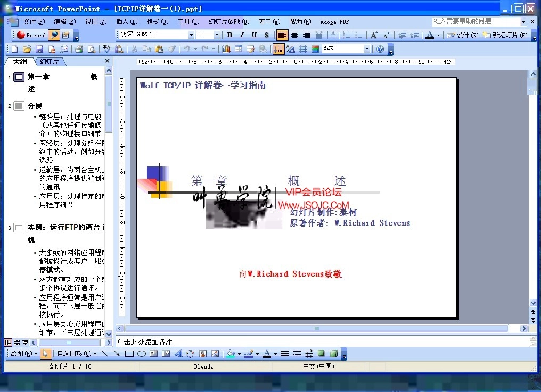The height and width of the screenshot is (392, 541).
Task: Click the Format Painter icon
Action: point(172,48)
